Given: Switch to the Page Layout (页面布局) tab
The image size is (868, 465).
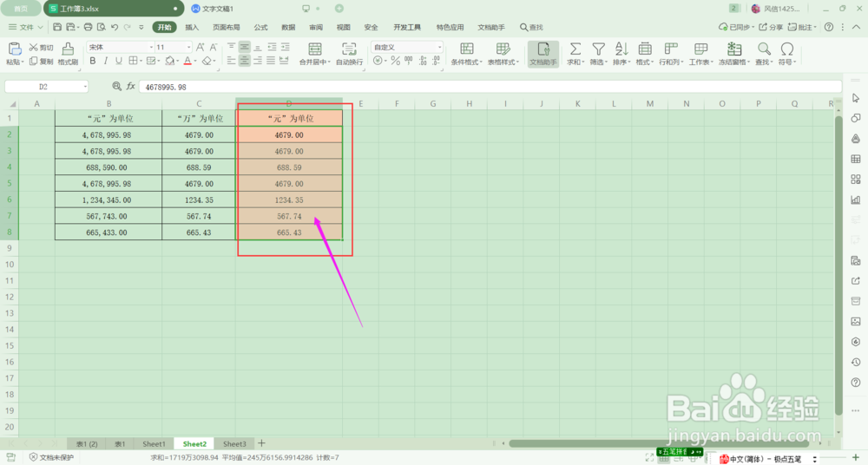Looking at the screenshot, I should (x=227, y=27).
